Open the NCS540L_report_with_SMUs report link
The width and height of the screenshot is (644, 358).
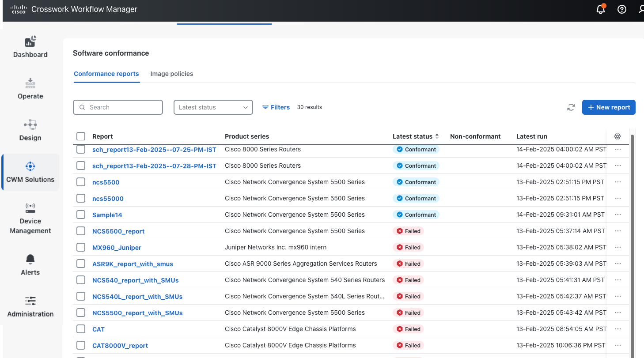[x=137, y=297]
